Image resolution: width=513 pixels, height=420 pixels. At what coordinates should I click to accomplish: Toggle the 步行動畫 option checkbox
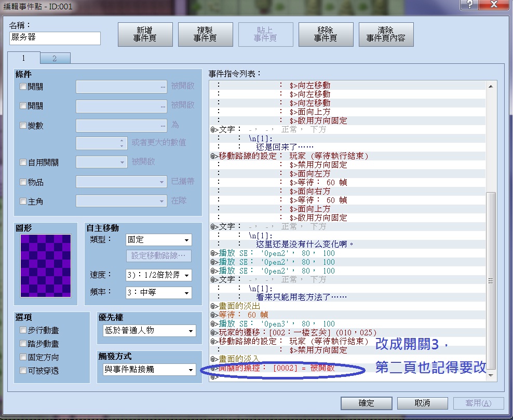(x=23, y=330)
